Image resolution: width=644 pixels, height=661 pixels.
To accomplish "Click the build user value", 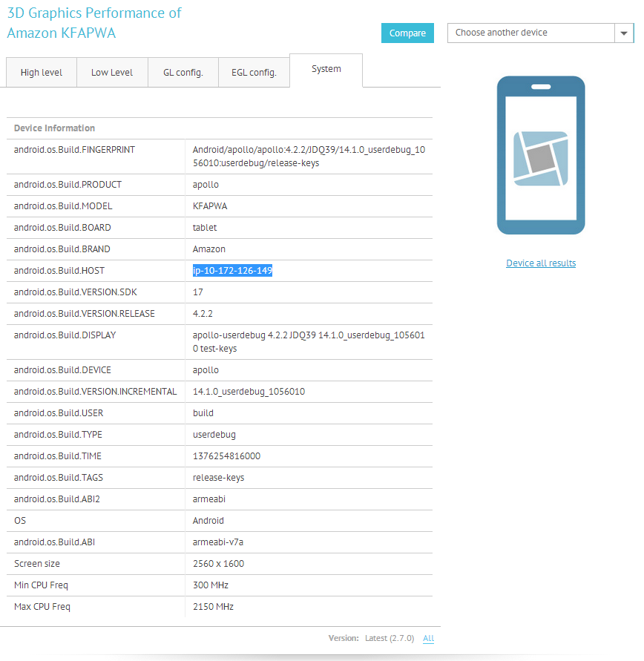I will [203, 413].
